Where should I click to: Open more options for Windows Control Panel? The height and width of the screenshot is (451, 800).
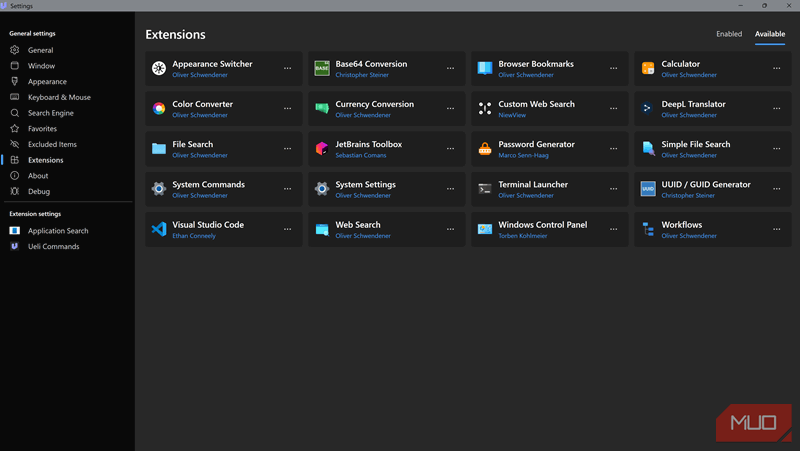(x=613, y=229)
